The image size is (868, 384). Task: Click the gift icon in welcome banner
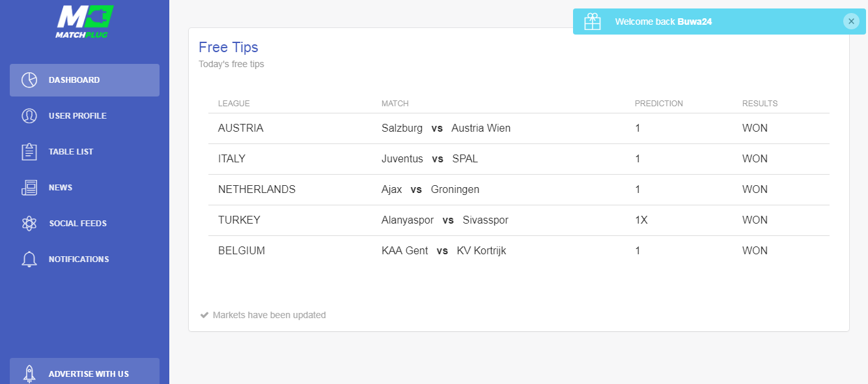(x=593, y=22)
